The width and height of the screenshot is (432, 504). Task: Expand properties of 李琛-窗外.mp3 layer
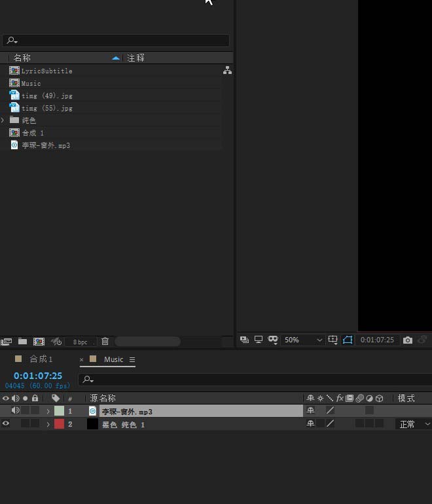48,411
